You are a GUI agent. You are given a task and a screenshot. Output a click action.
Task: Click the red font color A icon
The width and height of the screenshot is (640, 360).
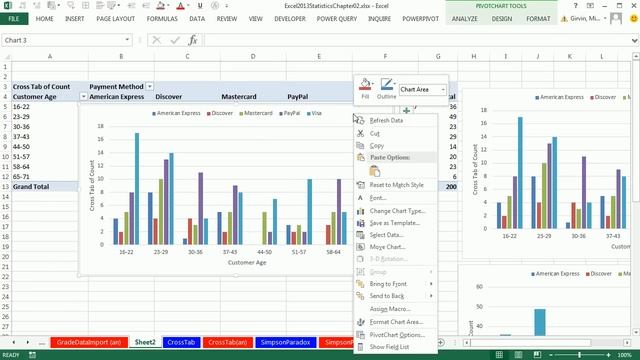(x=180, y=6)
